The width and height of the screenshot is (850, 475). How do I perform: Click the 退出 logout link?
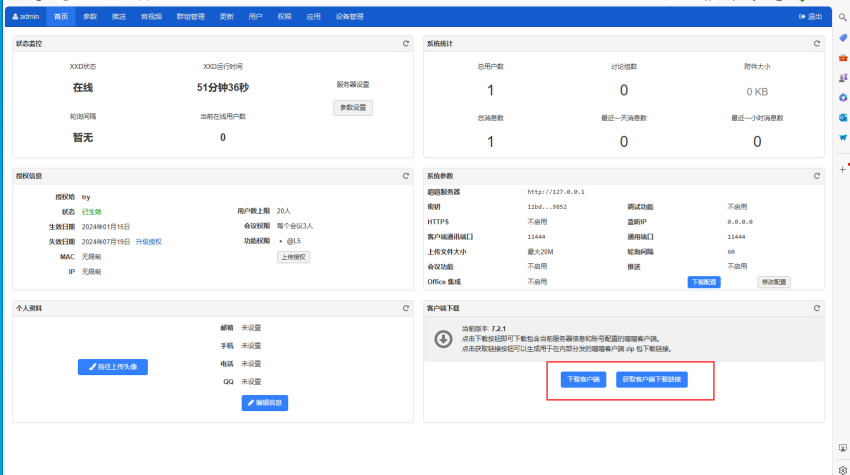pos(811,17)
